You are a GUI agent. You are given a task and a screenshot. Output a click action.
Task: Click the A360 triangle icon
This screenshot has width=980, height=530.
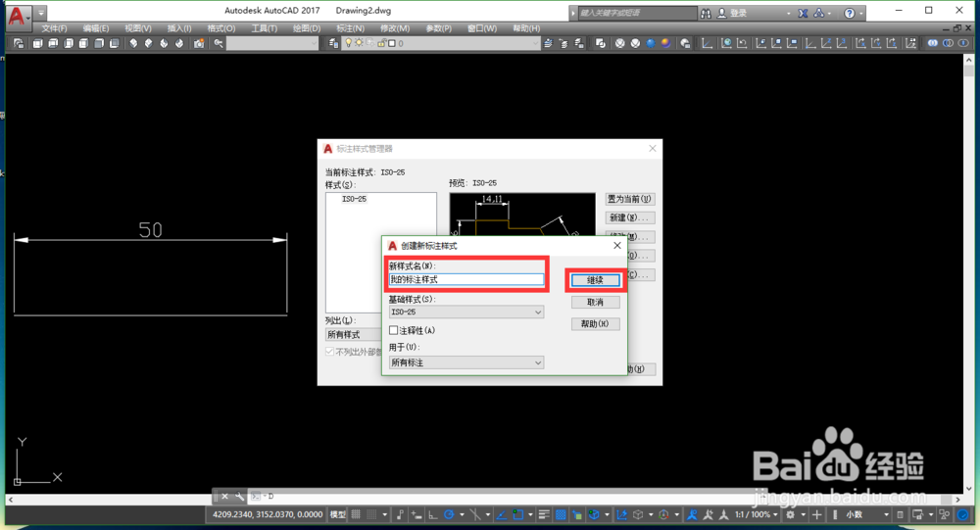818,13
